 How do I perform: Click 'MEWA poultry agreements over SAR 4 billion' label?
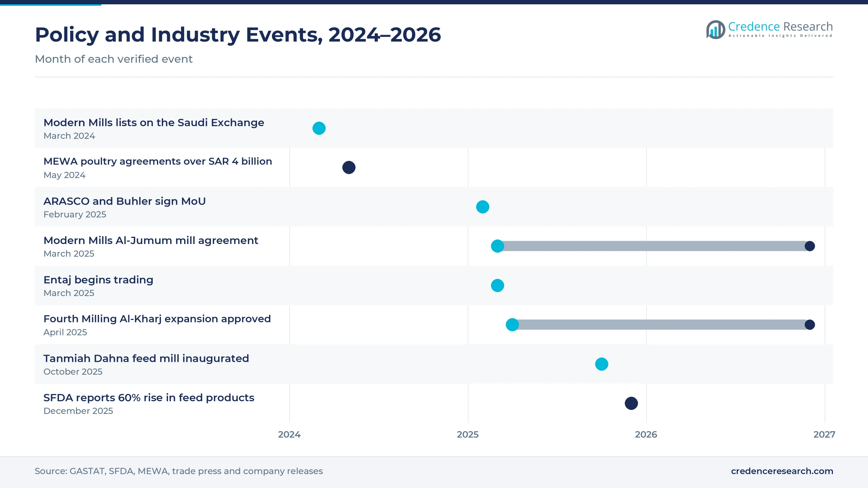click(x=158, y=161)
